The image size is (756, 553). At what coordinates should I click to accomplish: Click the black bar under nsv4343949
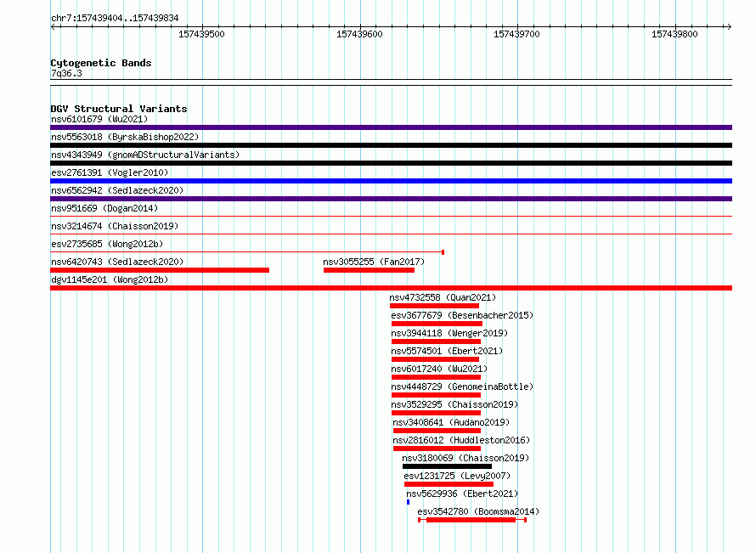(x=391, y=163)
